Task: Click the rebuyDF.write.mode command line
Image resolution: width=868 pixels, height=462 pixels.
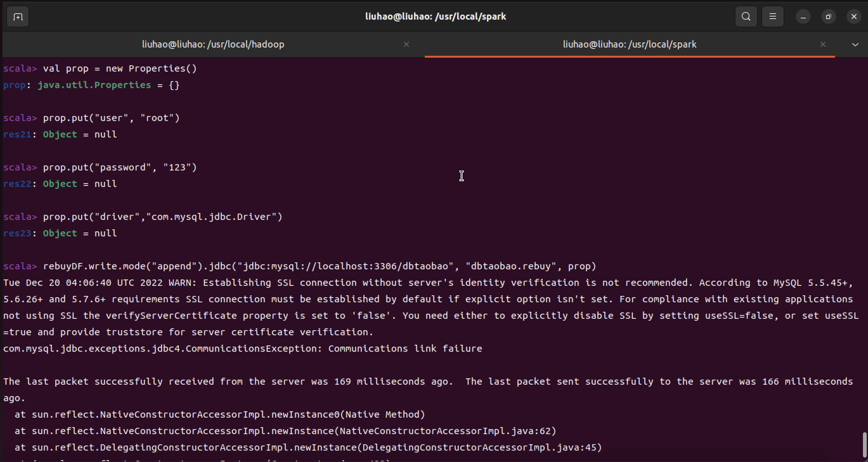Action: 319,266
